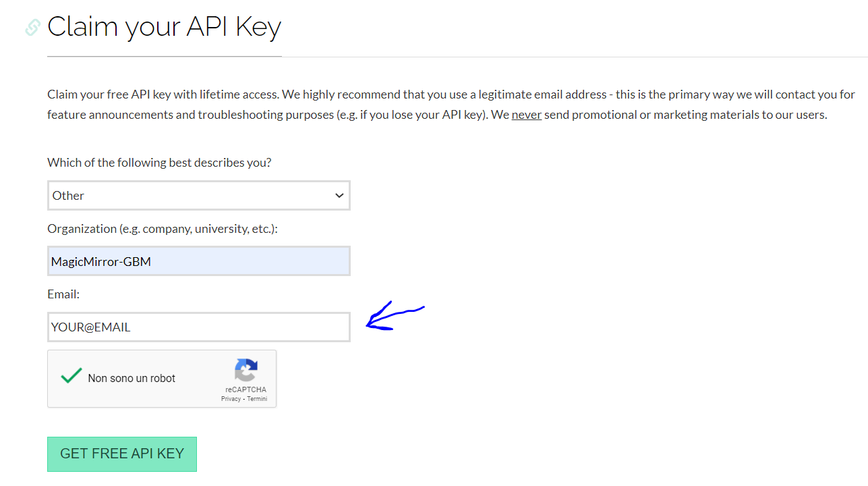Image resolution: width=868 pixels, height=486 pixels.
Task: Click the "Email:" field label
Action: click(63, 294)
